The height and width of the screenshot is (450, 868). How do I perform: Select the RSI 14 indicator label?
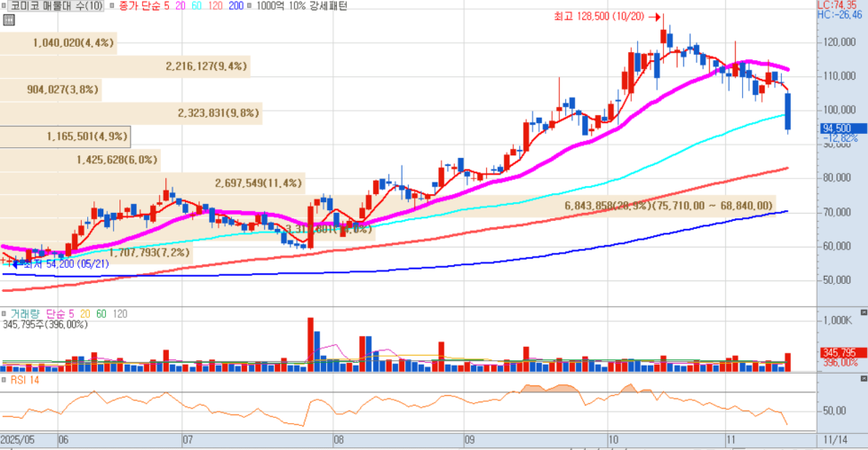[25, 380]
